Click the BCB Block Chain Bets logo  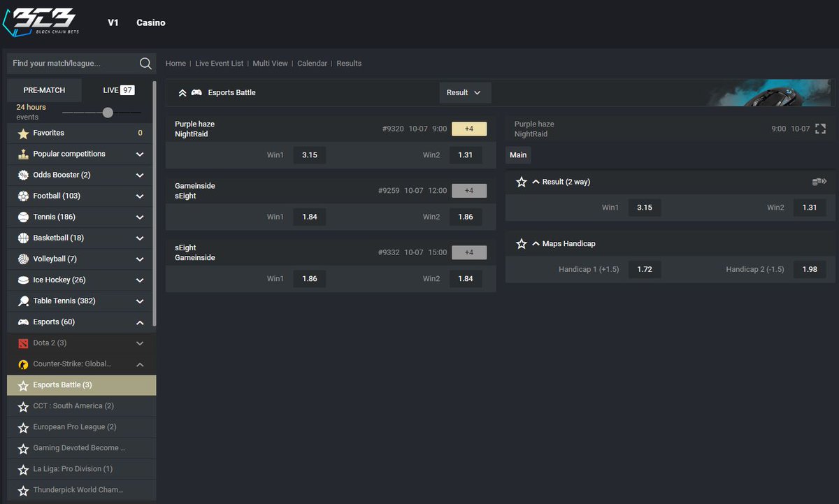click(39, 23)
